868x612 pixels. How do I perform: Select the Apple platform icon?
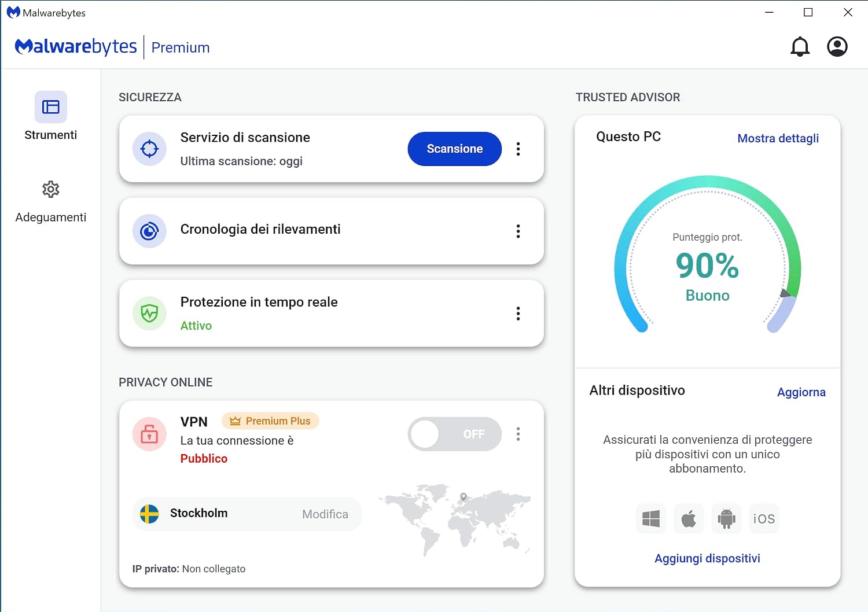[x=689, y=518]
